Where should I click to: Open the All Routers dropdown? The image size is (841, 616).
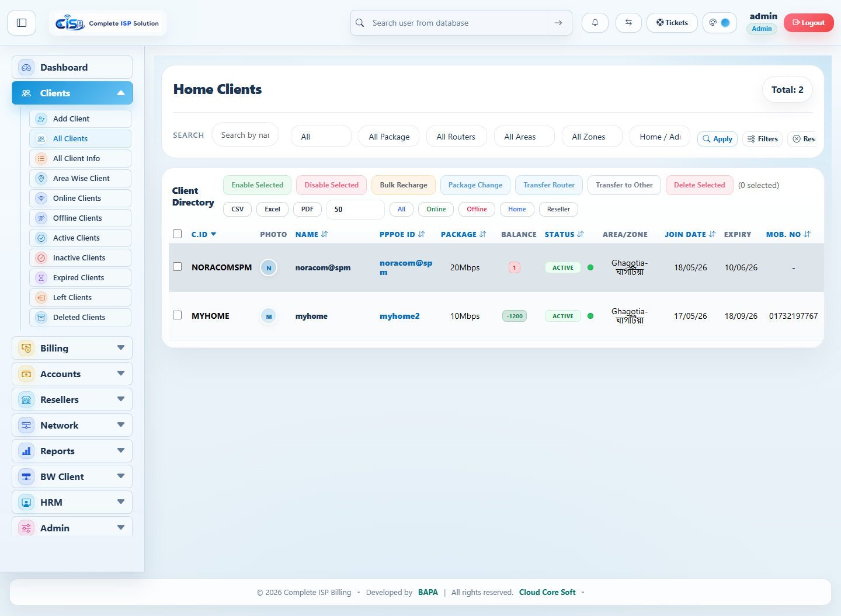pyautogui.click(x=456, y=137)
